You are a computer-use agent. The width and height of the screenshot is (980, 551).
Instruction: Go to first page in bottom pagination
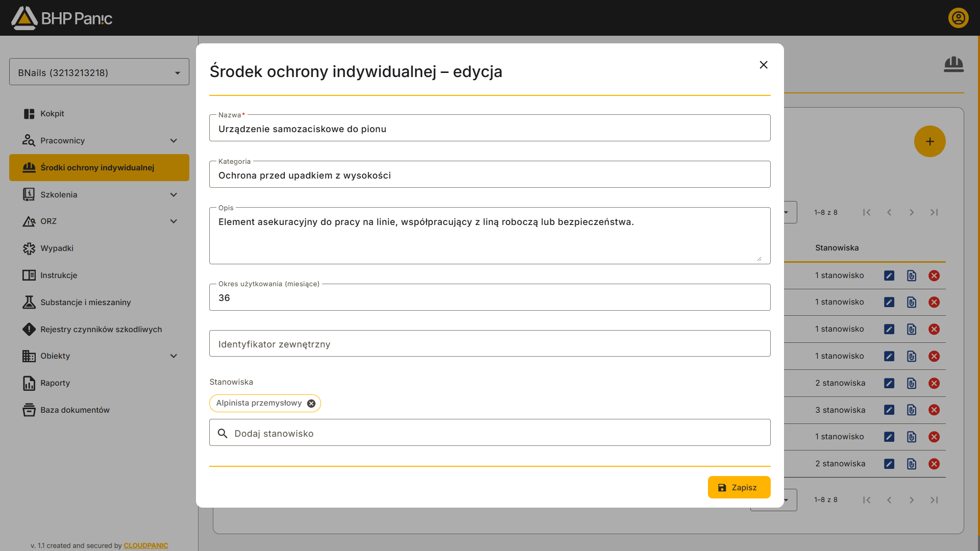[867, 500]
